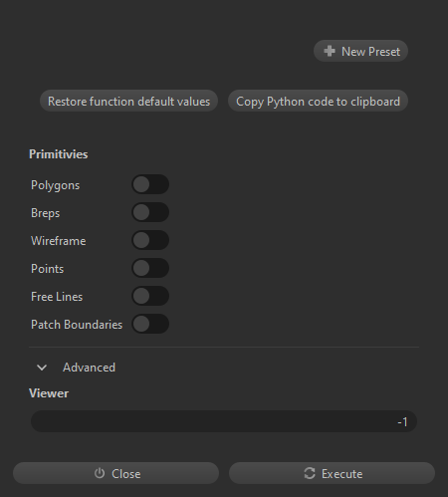Click the Primitivies section heading
Viewport: 448px width, 497px height.
tap(59, 154)
